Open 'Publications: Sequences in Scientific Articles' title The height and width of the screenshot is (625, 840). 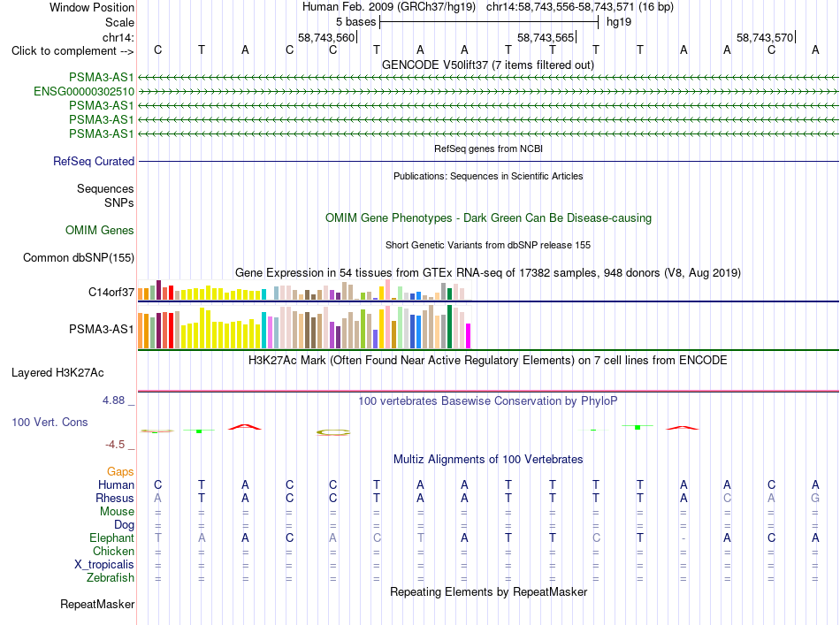(488, 176)
